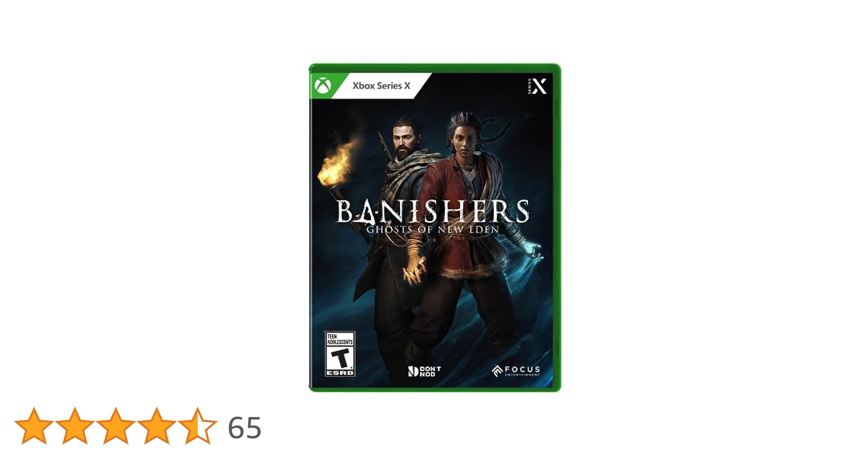Image resolution: width=868 pixels, height=454 pixels.
Task: Click the fourth rating star
Action: (x=156, y=425)
